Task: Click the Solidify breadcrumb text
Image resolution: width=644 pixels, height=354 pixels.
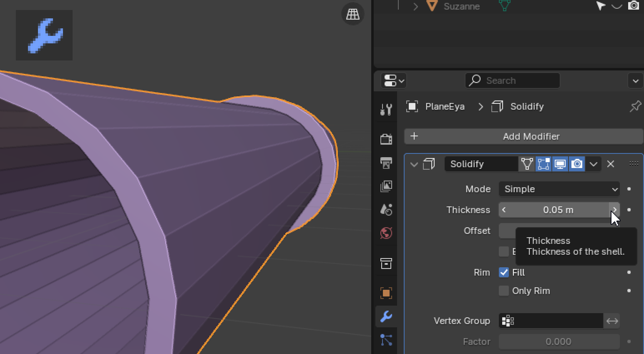Action: point(527,106)
